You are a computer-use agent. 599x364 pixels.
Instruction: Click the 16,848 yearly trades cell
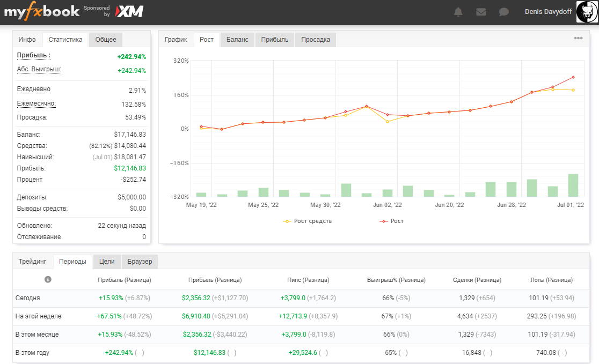(471, 353)
